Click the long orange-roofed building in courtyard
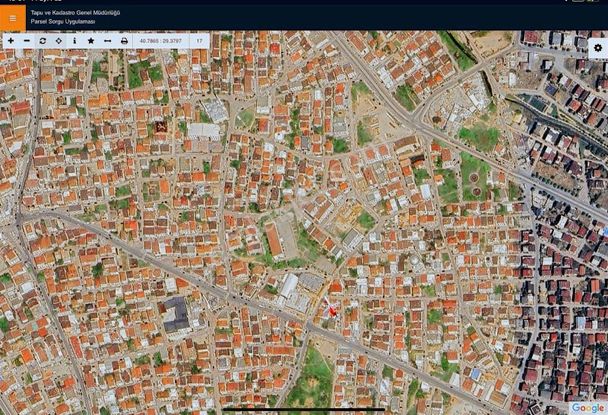The height and width of the screenshot is (415, 608). (274, 240)
